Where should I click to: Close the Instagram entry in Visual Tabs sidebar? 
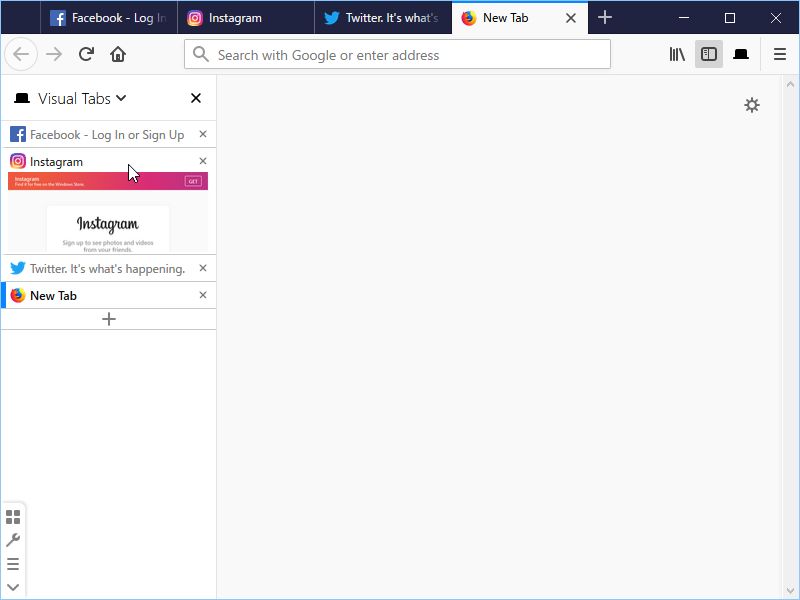[203, 160]
